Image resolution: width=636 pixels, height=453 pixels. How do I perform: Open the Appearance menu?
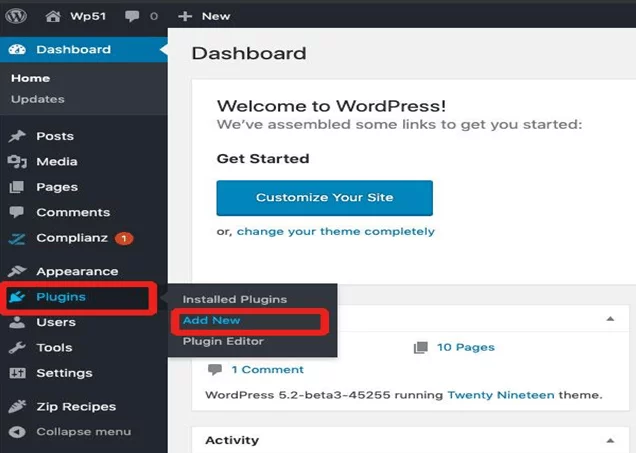77,271
